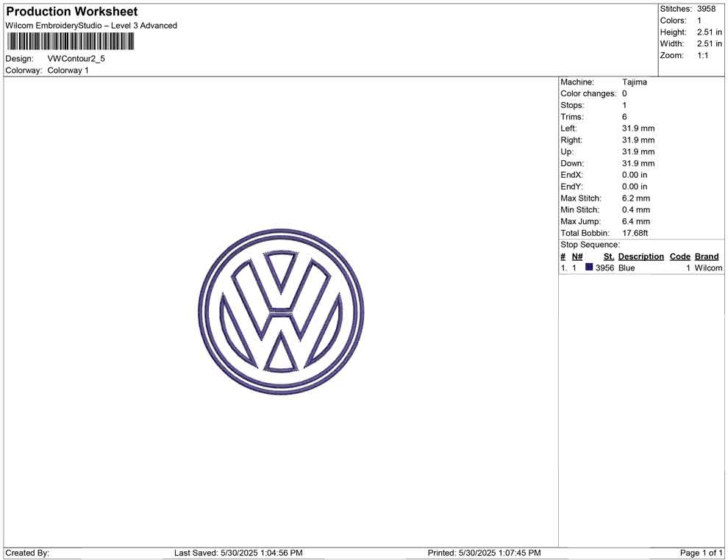Select the 'Blue' thread description
The height and width of the screenshot is (560, 728).
pos(627,268)
